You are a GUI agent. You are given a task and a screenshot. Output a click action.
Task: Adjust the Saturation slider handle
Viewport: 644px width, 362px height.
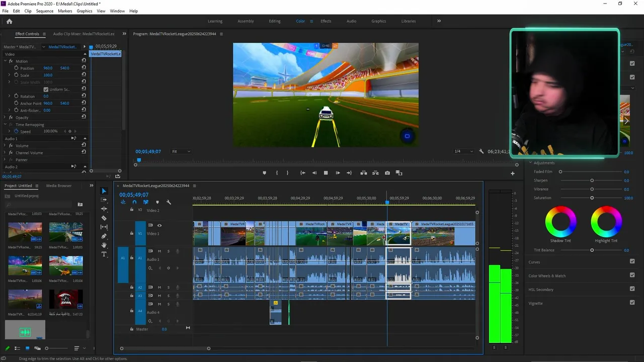pos(592,198)
